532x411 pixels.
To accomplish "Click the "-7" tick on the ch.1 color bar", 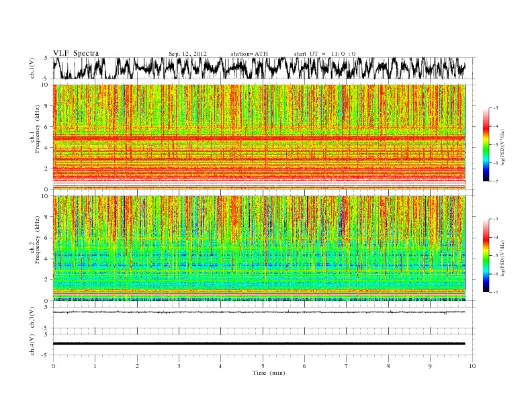I will tap(496, 181).
